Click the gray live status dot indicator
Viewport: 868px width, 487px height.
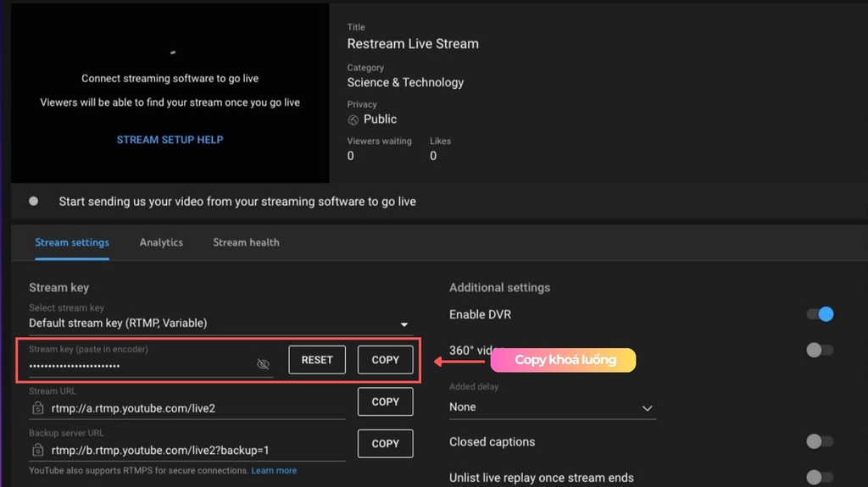(x=34, y=201)
